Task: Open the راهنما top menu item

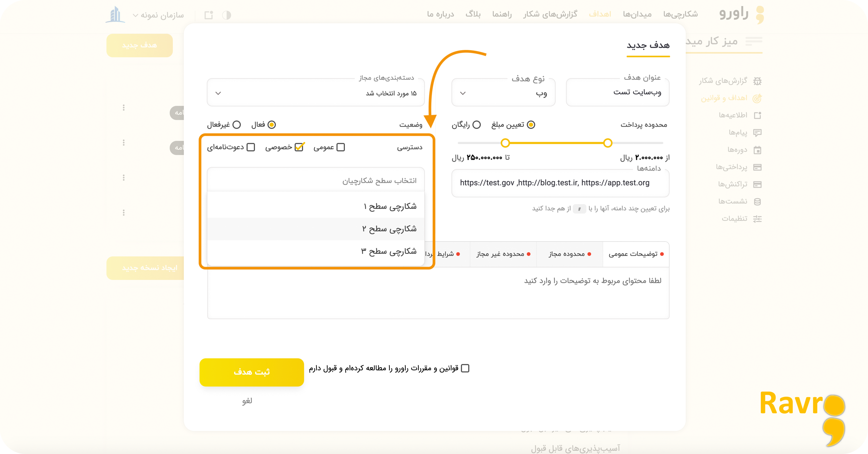Action: pos(502,14)
